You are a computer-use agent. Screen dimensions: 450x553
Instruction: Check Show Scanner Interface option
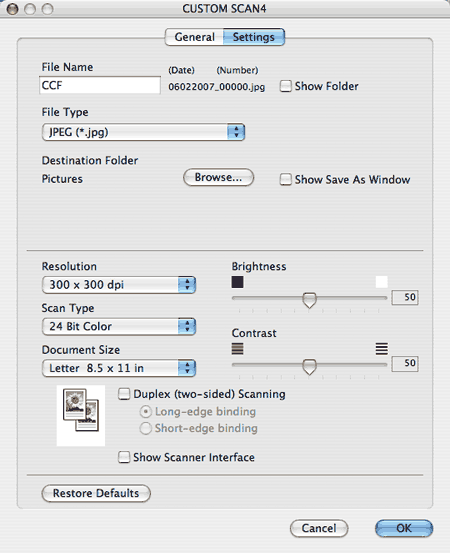[124, 457]
